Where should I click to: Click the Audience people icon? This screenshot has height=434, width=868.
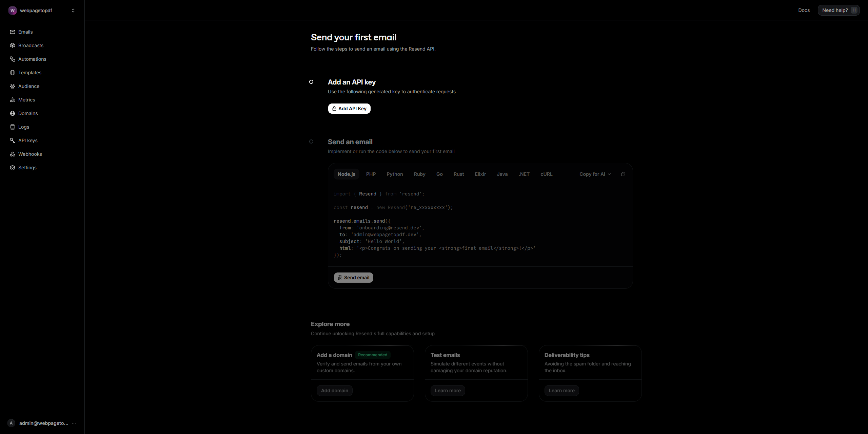[x=13, y=86]
